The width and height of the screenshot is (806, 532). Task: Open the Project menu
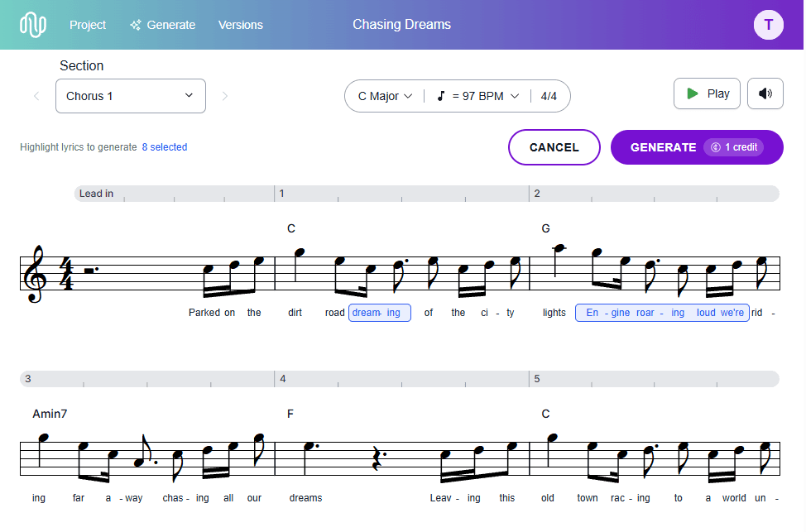click(x=88, y=25)
